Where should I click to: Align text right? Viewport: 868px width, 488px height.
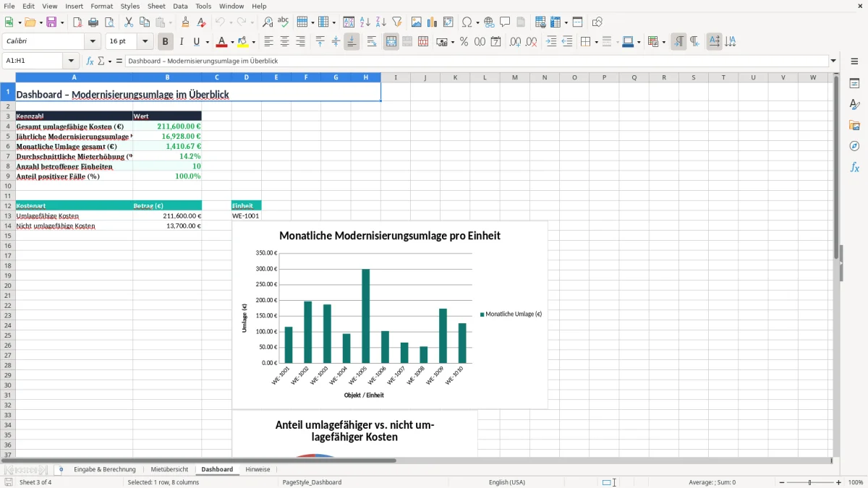(x=301, y=42)
